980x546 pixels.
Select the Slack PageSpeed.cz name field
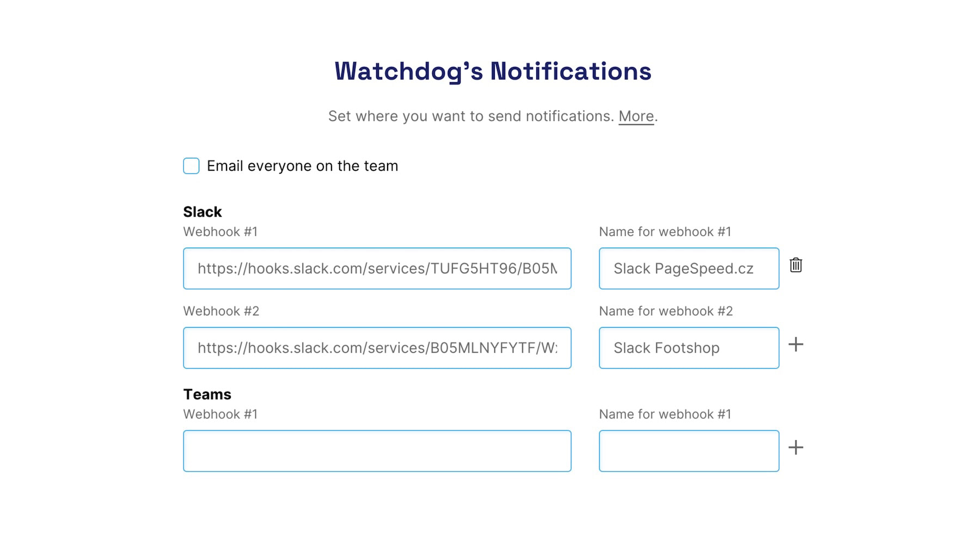[689, 268]
